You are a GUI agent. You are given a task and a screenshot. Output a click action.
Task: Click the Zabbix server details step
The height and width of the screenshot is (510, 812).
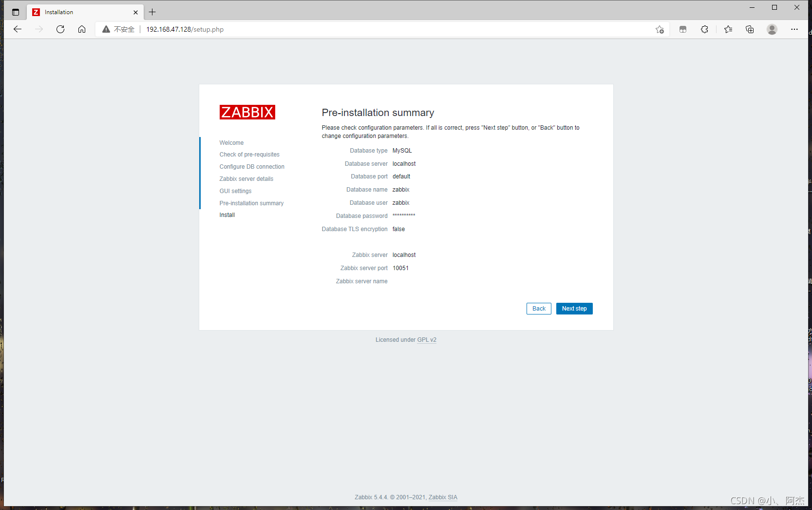(x=246, y=179)
